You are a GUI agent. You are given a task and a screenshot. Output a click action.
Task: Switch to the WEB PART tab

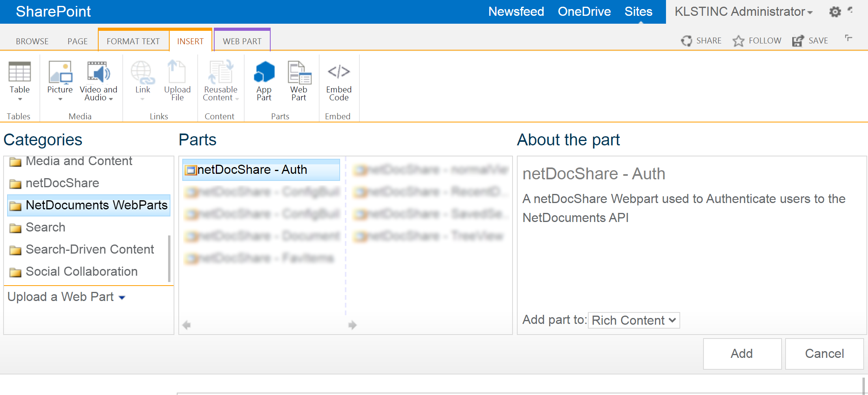[x=242, y=41]
